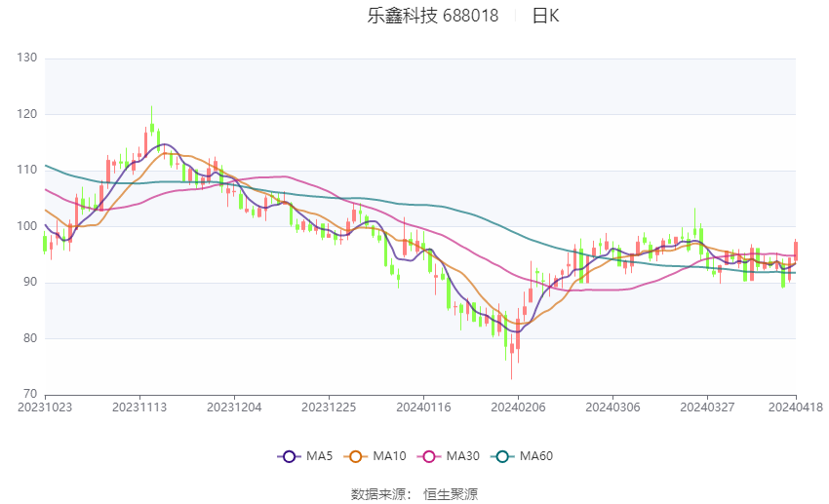Image resolution: width=829 pixels, height=504 pixels.
Task: Click the y-axis value 80
Action: click(30, 338)
